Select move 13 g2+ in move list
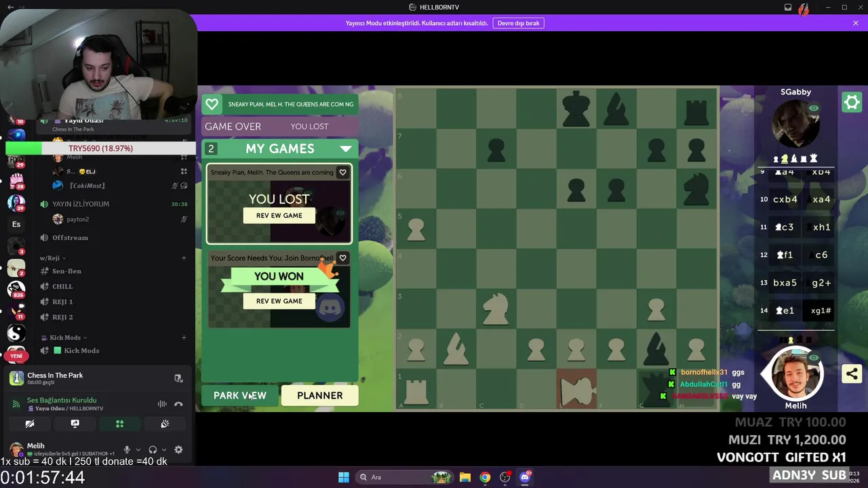This screenshot has width=868, height=488. 821,283
